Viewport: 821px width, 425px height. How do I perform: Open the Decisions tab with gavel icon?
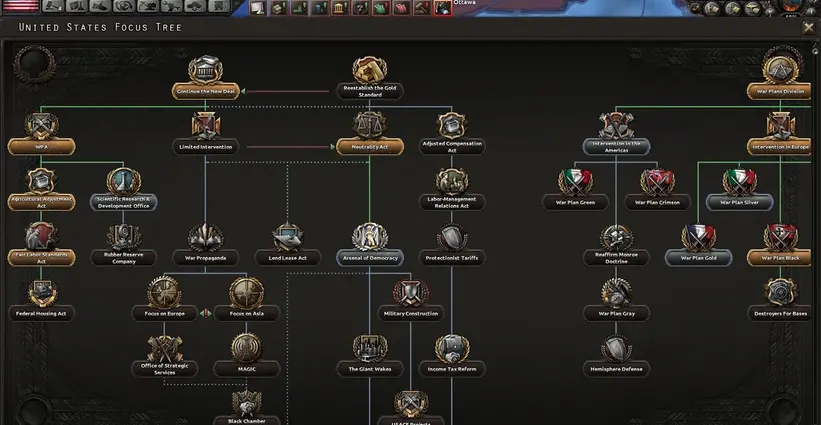(52, 6)
